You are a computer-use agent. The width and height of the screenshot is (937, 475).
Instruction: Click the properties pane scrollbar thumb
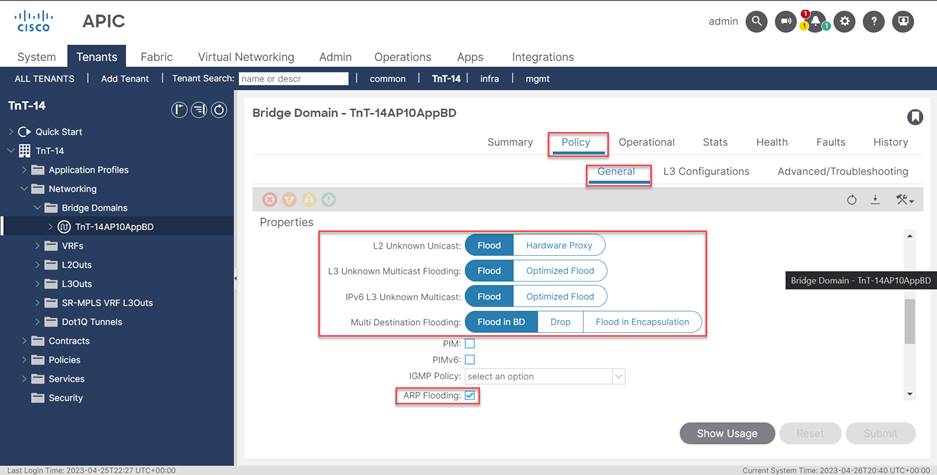pyautogui.click(x=910, y=321)
